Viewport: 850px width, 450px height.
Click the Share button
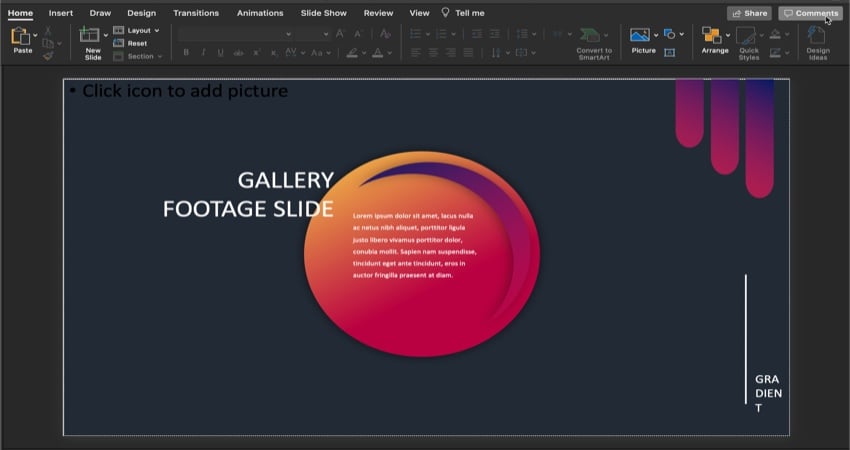coord(749,13)
